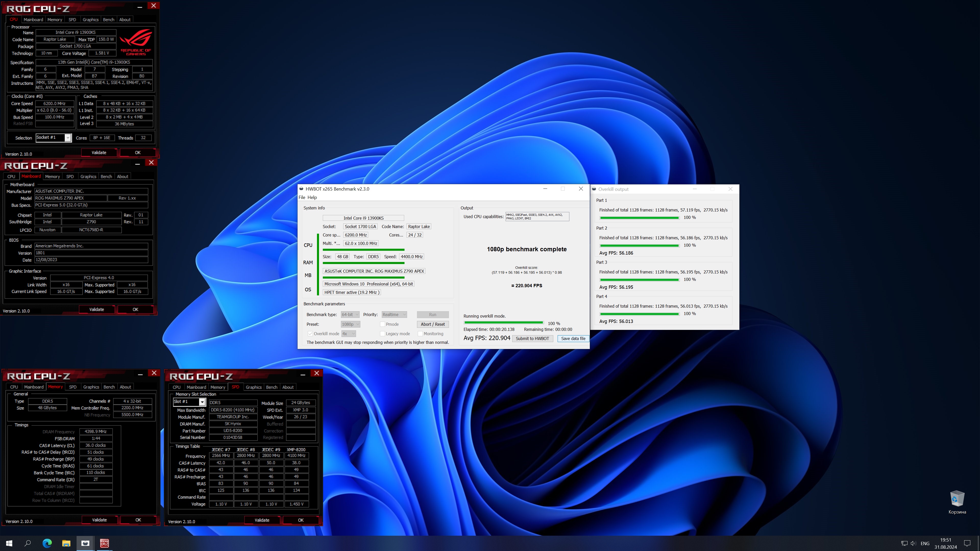Click the Avg FPS: 56.186 text in Part 2
Screen dimensions: 980x551
[616, 253]
